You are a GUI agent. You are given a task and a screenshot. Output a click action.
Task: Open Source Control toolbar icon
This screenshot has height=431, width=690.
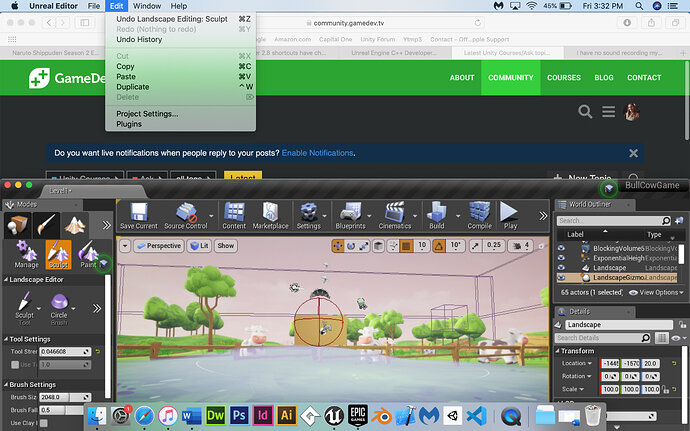click(x=186, y=216)
